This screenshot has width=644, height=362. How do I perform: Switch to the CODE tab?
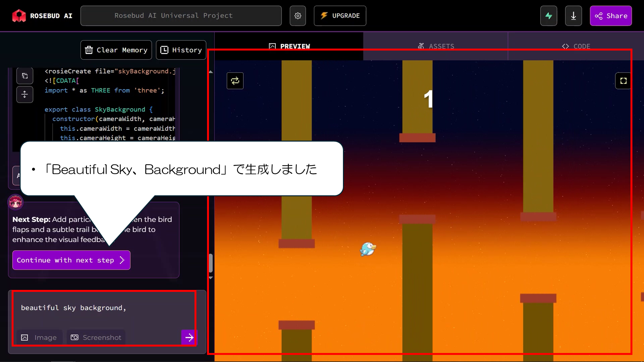(x=576, y=46)
